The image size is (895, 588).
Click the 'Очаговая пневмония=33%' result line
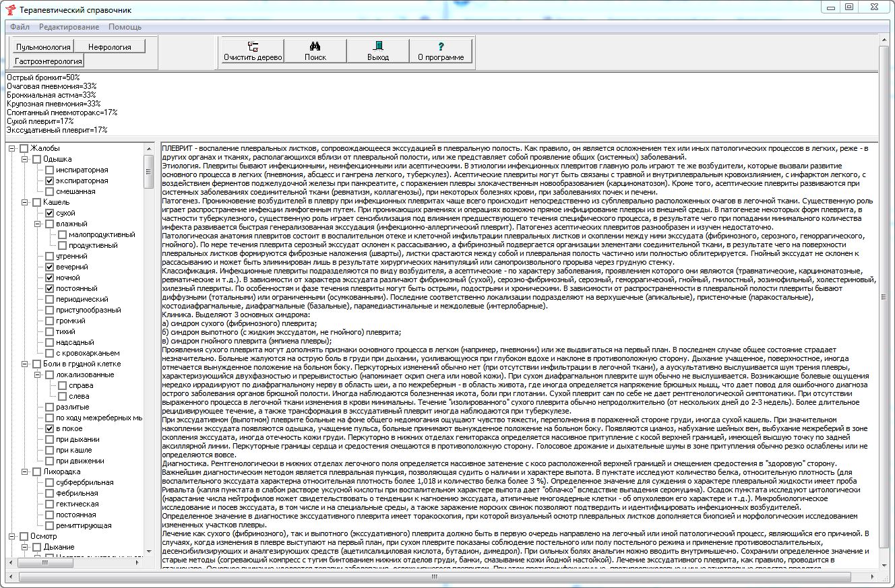pos(52,87)
